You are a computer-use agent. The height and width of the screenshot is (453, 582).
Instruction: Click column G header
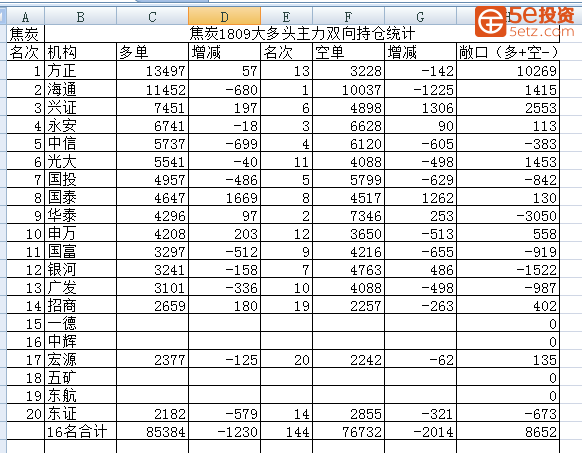coord(420,17)
